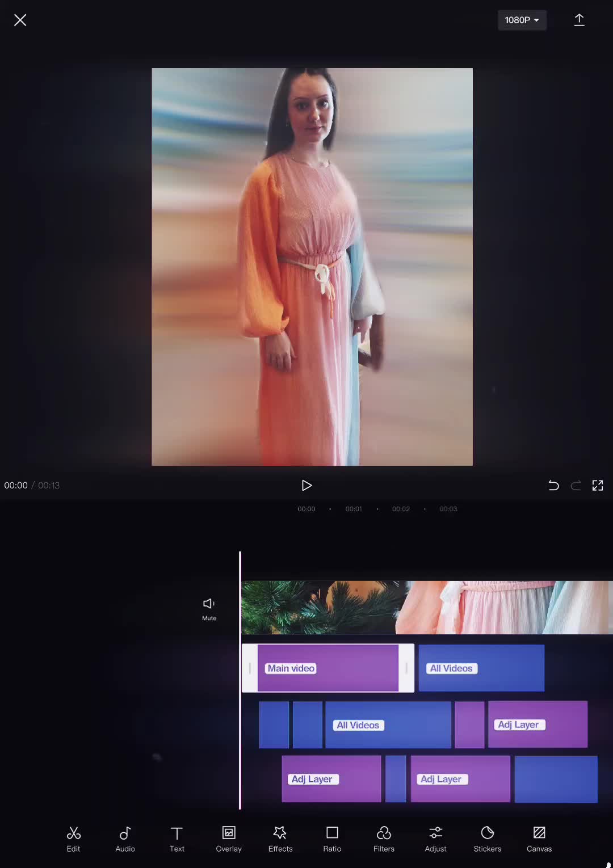
Task: Click the 00:02 mark on the timeline ruler
Action: click(x=401, y=509)
